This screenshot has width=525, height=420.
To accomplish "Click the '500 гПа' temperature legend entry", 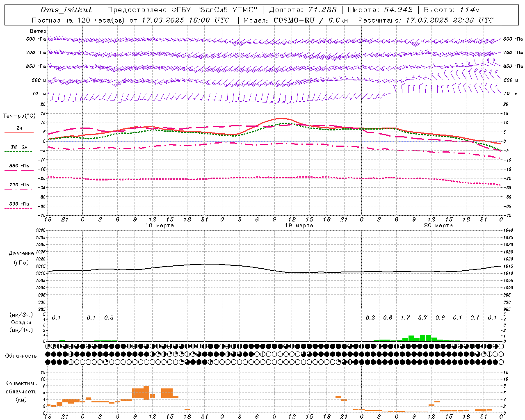I will tap(19, 204).
